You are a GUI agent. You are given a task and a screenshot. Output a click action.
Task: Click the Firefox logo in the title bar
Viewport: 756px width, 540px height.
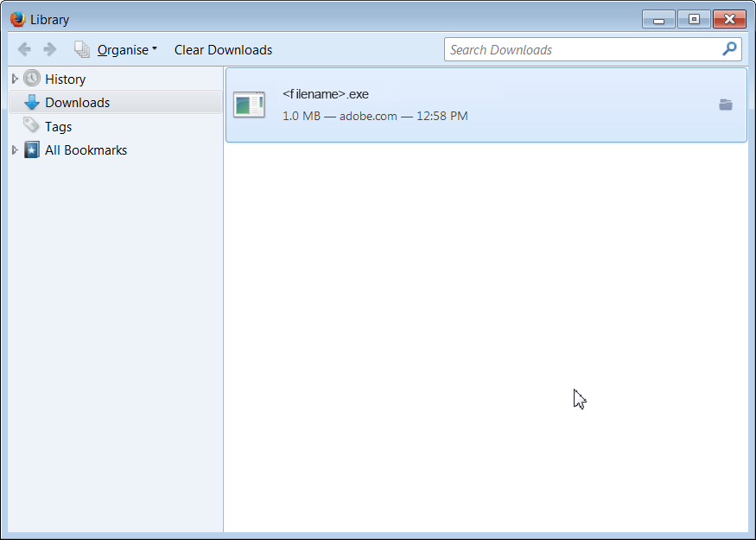point(17,18)
